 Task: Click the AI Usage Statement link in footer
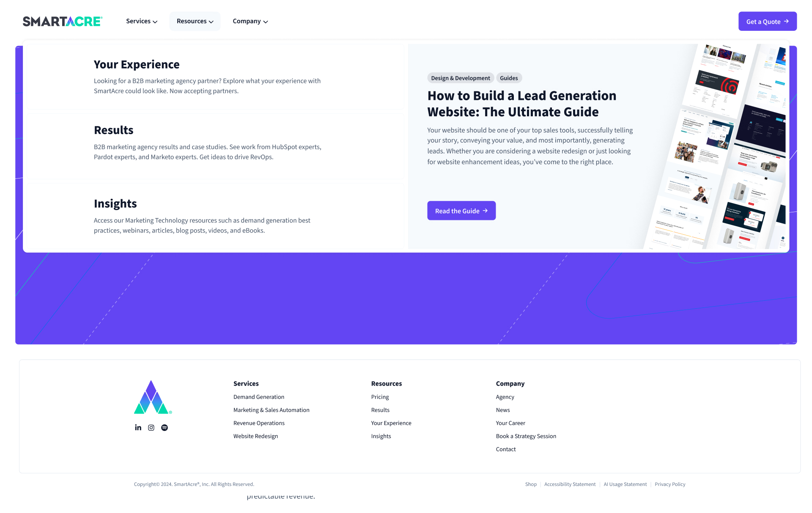click(625, 484)
